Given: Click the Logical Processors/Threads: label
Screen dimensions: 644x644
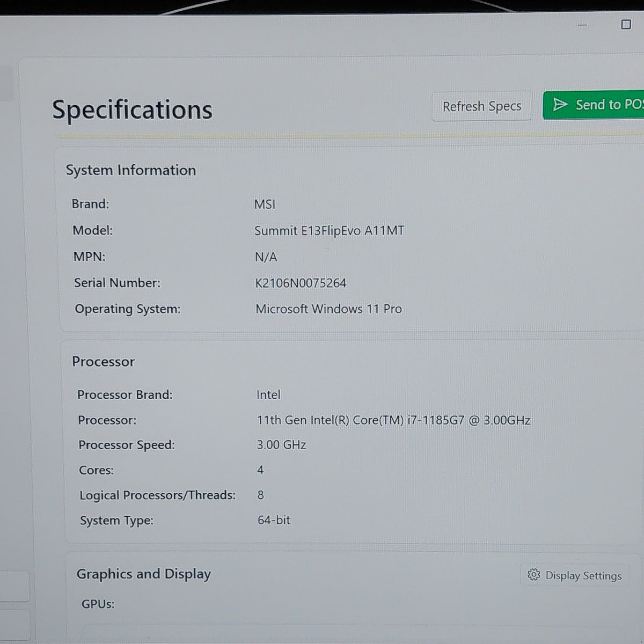Looking at the screenshot, I should point(157,495).
